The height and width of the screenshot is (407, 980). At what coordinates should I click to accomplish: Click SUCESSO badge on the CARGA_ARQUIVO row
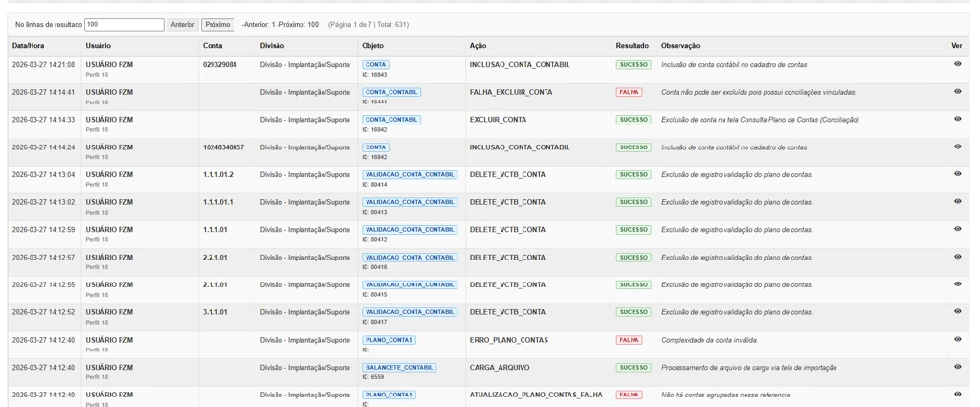(x=633, y=367)
